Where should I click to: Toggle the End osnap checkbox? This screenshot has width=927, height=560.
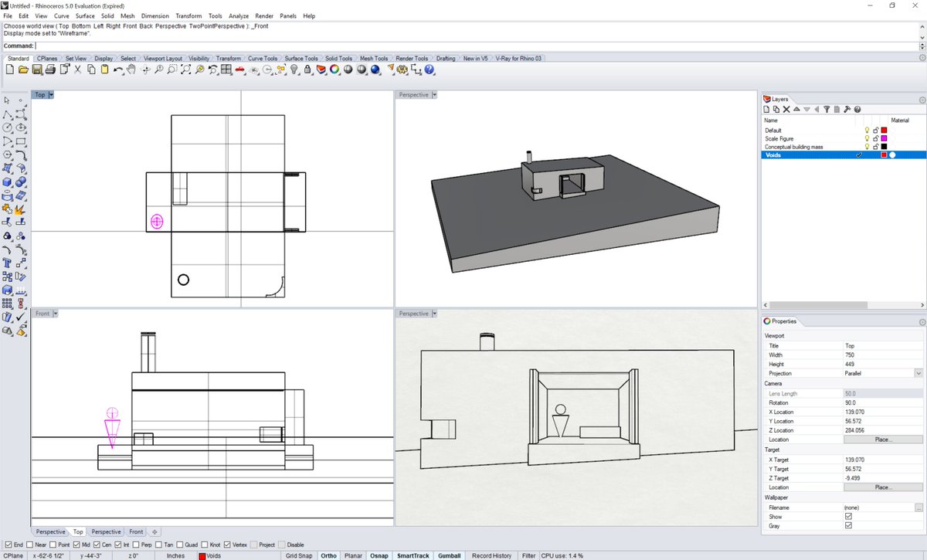tap(8, 545)
